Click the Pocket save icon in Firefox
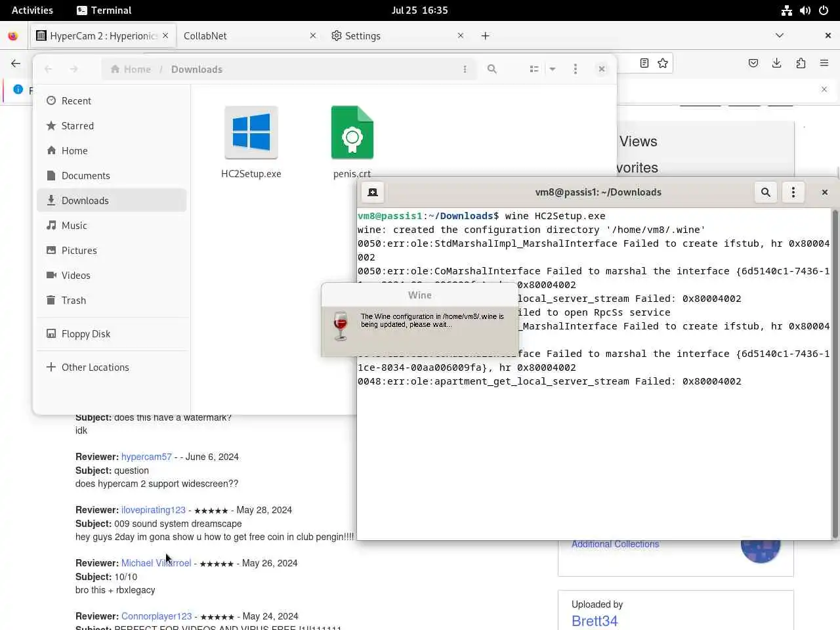The width and height of the screenshot is (840, 630). 753,63
